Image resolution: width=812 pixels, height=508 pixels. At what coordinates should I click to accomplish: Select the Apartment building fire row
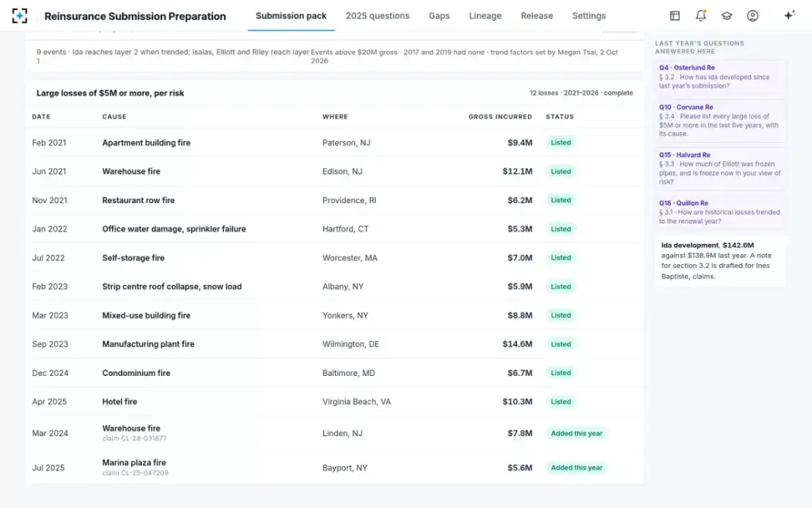point(335,143)
